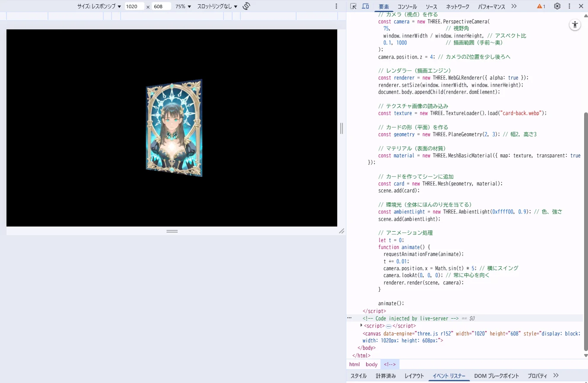Click the viewport width field showing 1020

[134, 6]
